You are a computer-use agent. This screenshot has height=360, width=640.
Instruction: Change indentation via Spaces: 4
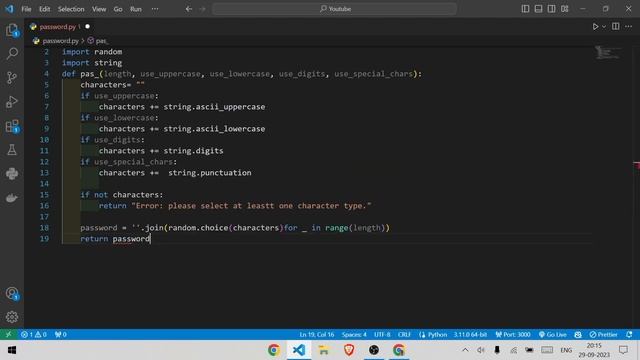[354, 334]
